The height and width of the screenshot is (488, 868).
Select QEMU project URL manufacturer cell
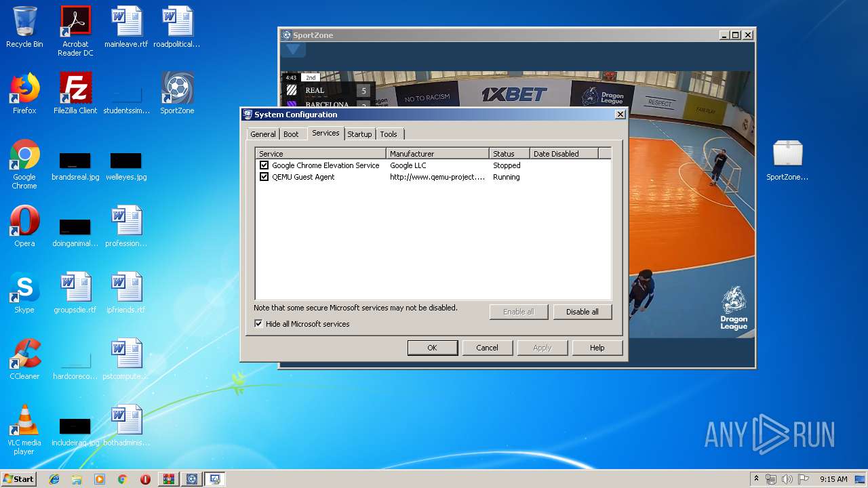click(x=437, y=177)
